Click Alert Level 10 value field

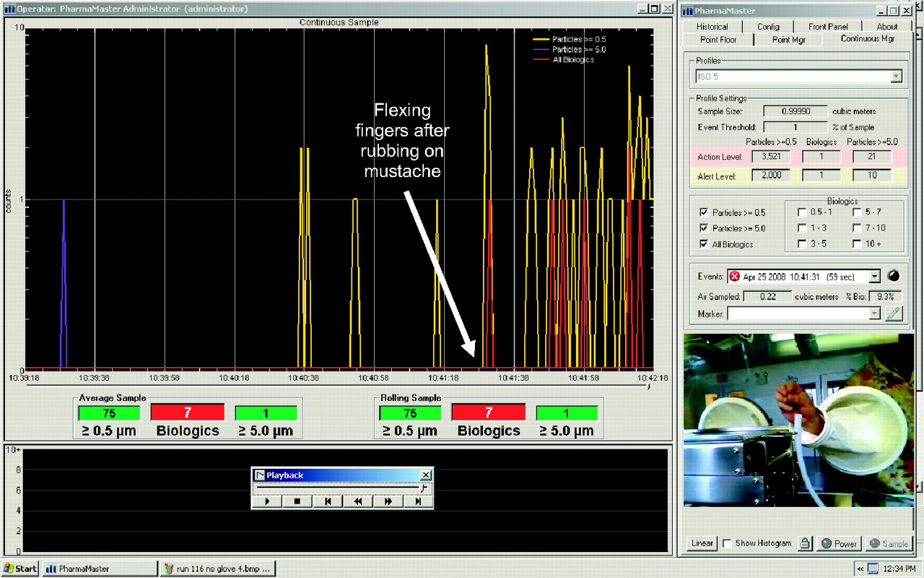click(x=872, y=176)
